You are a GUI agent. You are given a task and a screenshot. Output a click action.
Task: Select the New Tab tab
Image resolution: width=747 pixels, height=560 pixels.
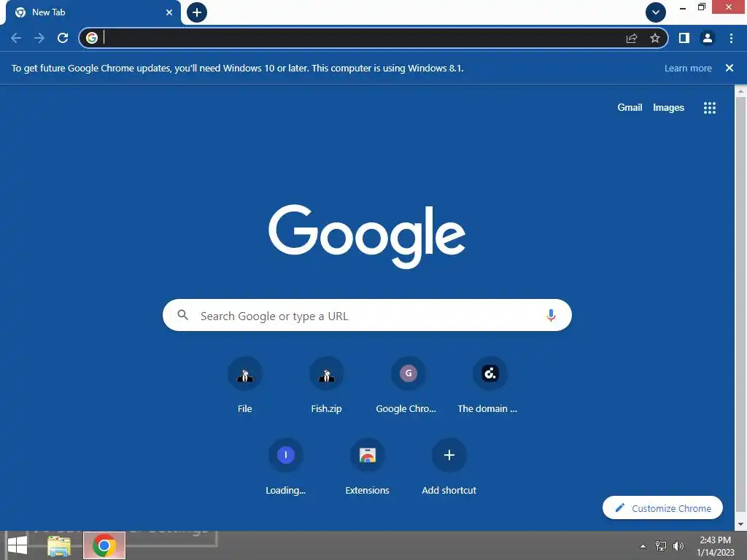[x=93, y=12]
